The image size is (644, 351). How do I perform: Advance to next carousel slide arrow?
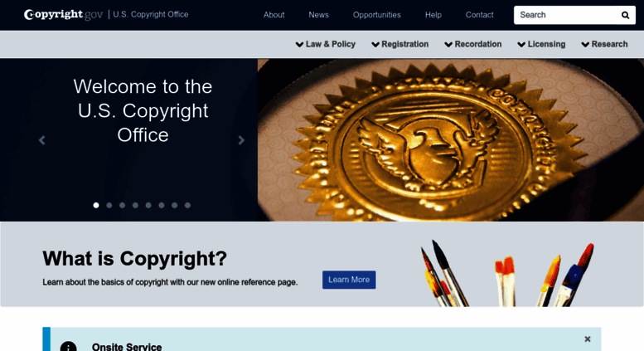tap(241, 140)
